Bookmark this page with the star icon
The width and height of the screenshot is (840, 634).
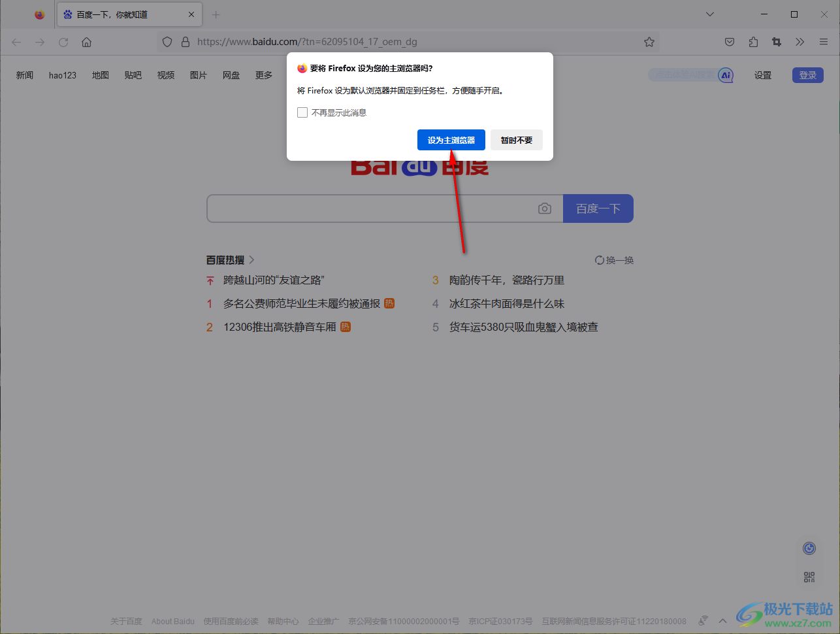pyautogui.click(x=649, y=42)
